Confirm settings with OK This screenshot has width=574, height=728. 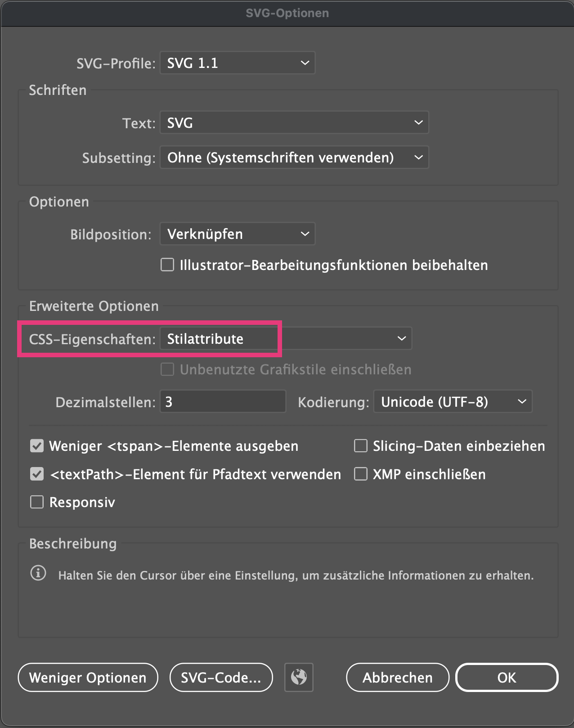tap(507, 678)
